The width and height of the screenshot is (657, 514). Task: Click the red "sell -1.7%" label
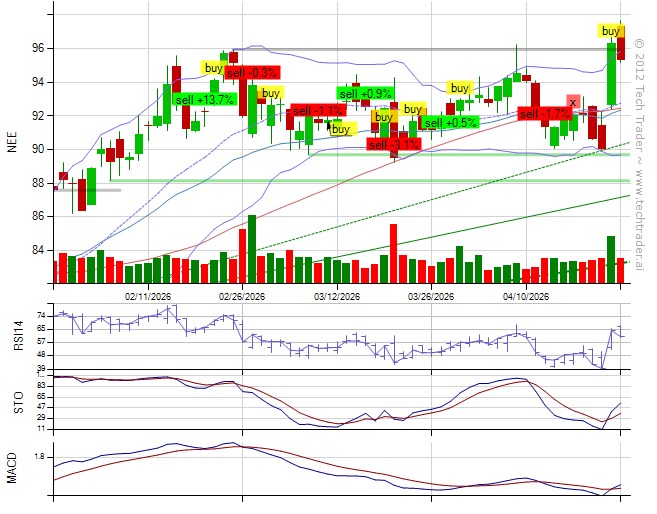tap(544, 115)
